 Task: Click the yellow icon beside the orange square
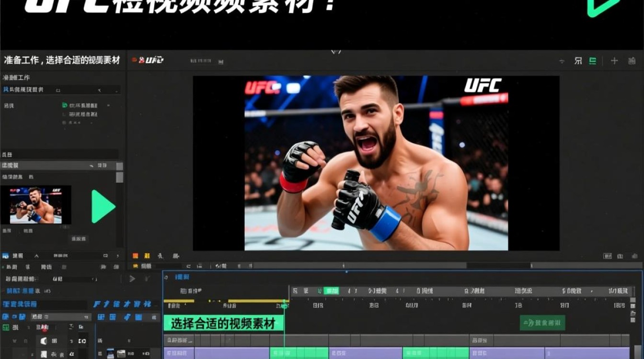147,256
